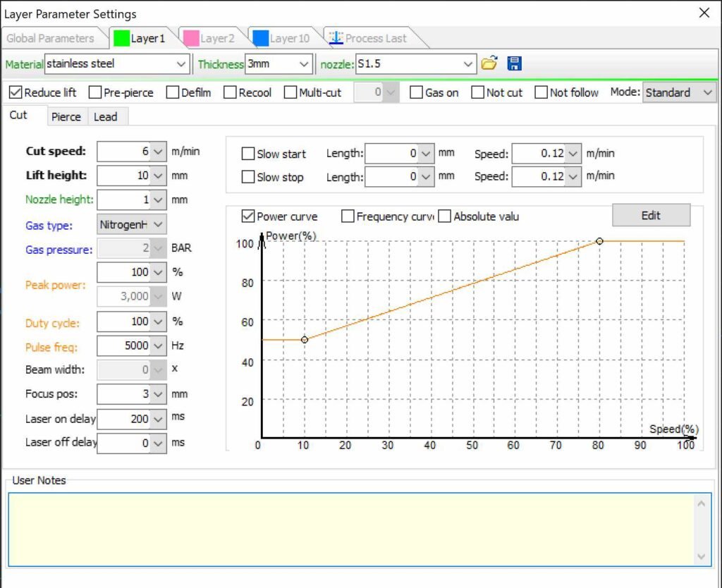Viewport: 722px width, 588px height.
Task: Disable the Reduce lift checkbox
Action: [x=16, y=92]
